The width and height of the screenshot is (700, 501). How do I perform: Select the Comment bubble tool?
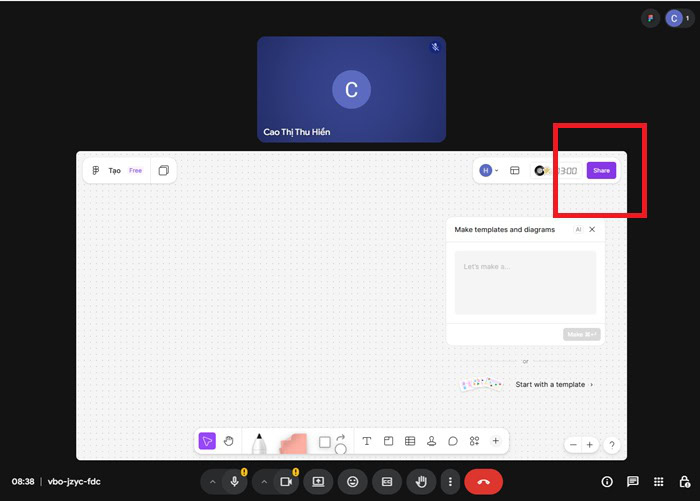[x=453, y=441]
